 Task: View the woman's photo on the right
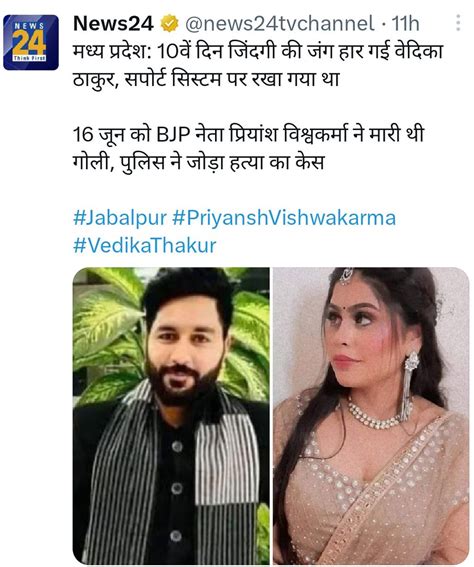(x=371, y=415)
